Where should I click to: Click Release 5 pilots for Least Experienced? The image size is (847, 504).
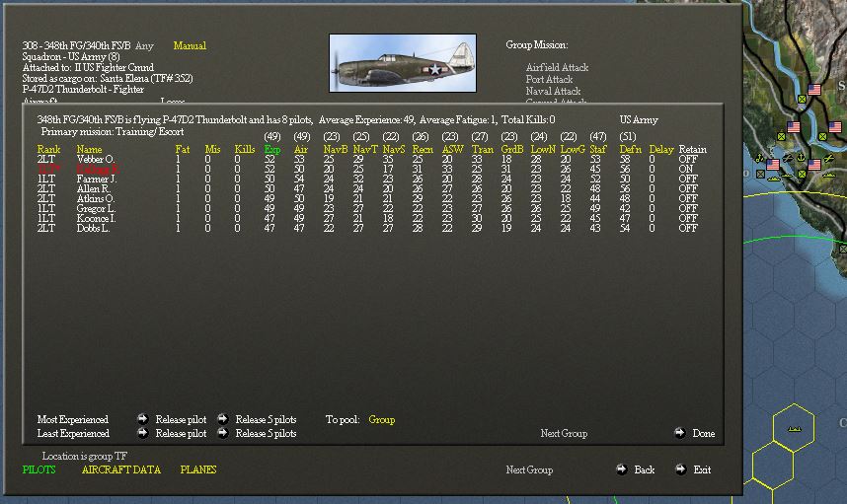click(x=266, y=433)
